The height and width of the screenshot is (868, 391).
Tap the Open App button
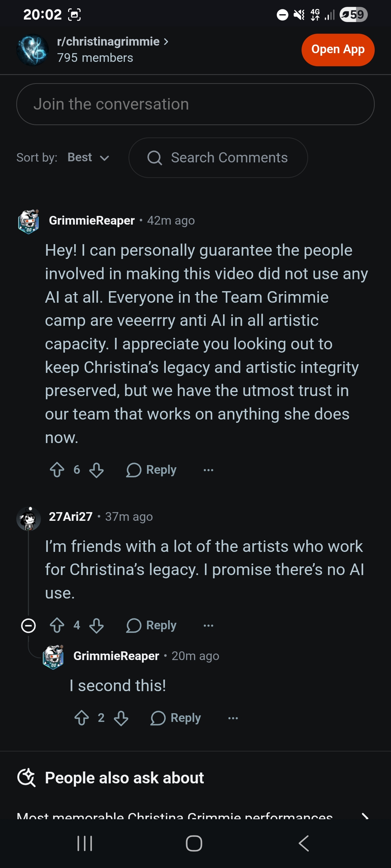pos(338,50)
